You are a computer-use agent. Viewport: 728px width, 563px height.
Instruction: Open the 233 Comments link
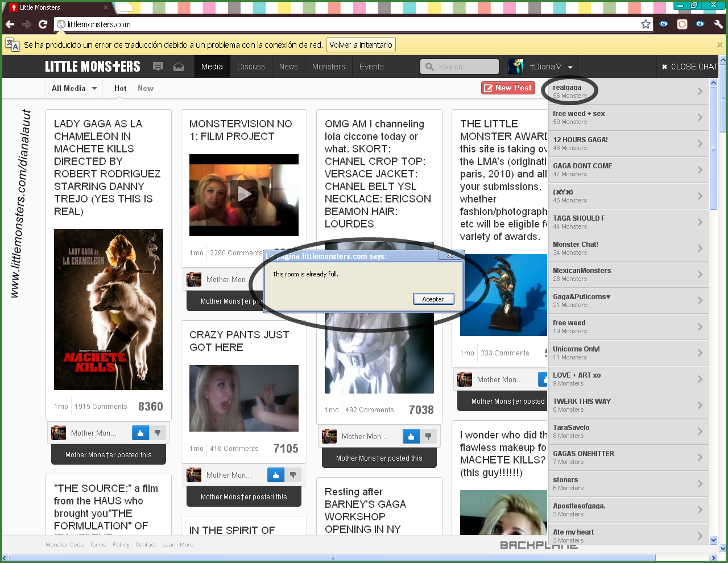(504, 353)
